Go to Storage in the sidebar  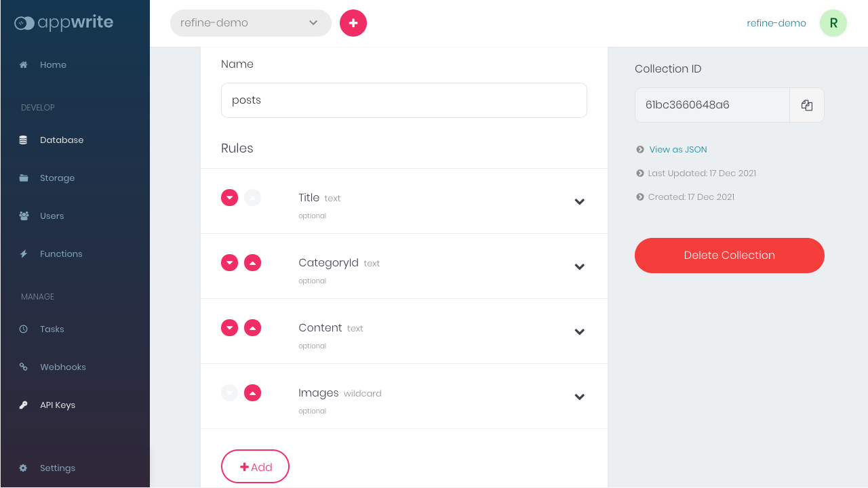[x=57, y=178]
